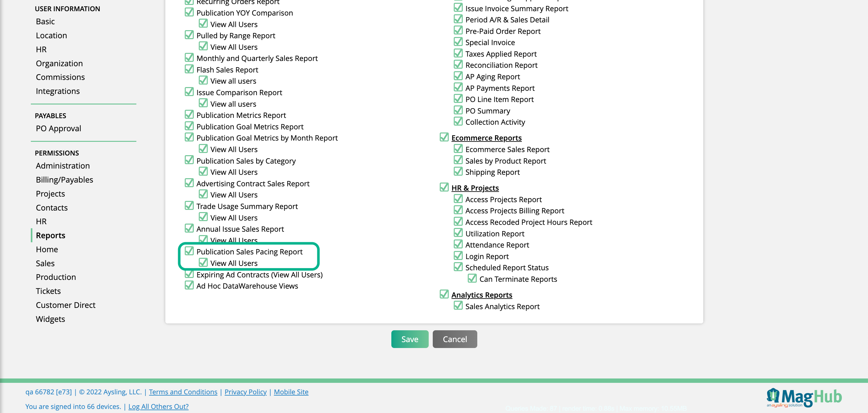
Task: Uncheck Flash Sales Report checkbox
Action: (189, 69)
